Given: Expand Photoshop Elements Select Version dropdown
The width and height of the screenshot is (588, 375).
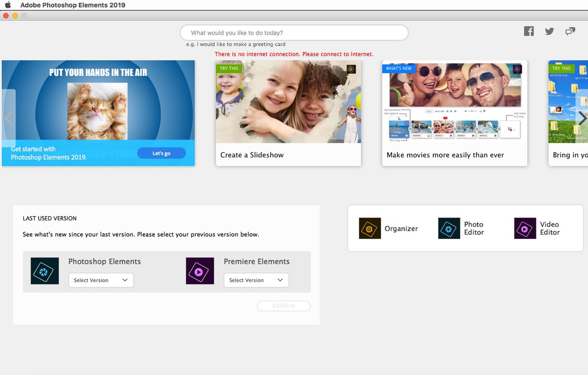Looking at the screenshot, I should tap(101, 280).
